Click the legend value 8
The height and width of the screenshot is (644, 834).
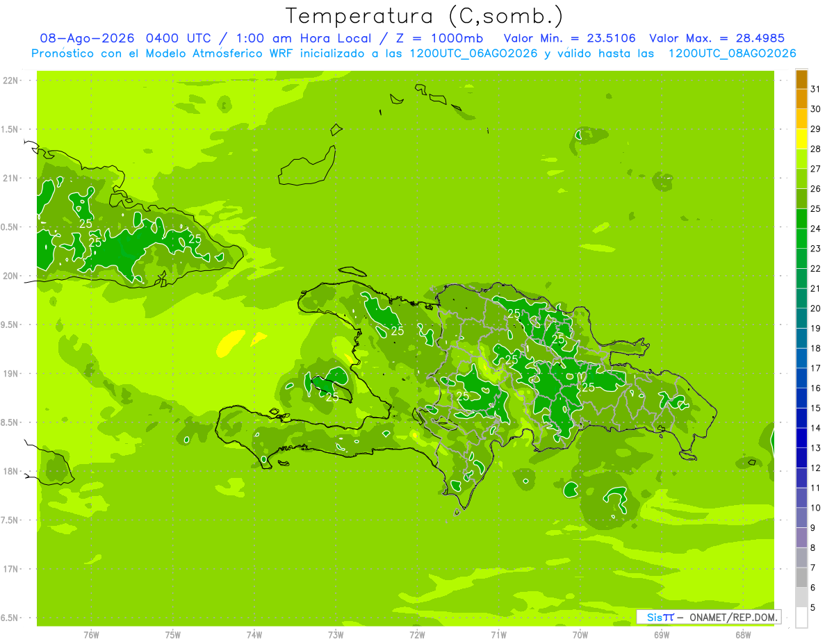[812, 548]
